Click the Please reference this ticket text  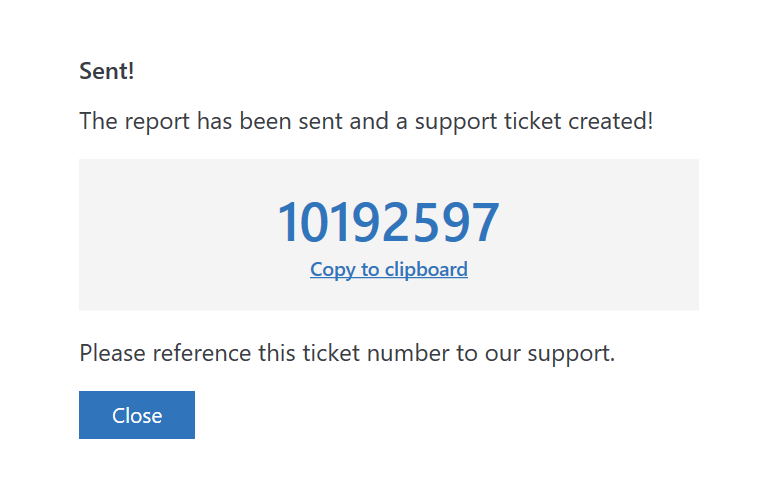pos(346,352)
